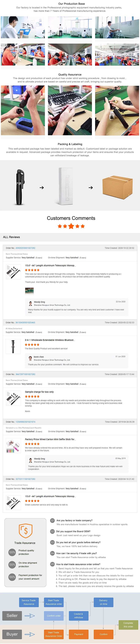The width and height of the screenshot is (140, 644).
Task: Click the Q5 question badge
Action: pos(52,564)
